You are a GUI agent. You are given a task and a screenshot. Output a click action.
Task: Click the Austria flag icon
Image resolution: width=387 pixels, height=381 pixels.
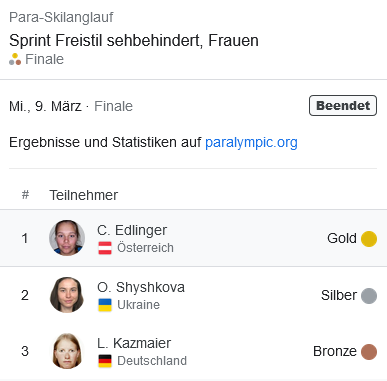click(105, 248)
